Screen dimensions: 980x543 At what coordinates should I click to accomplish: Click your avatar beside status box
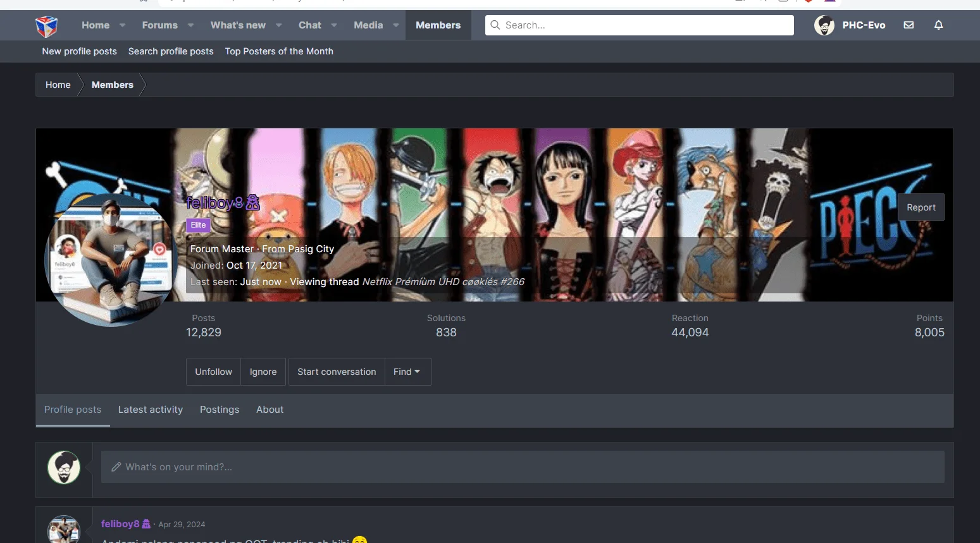pos(64,467)
